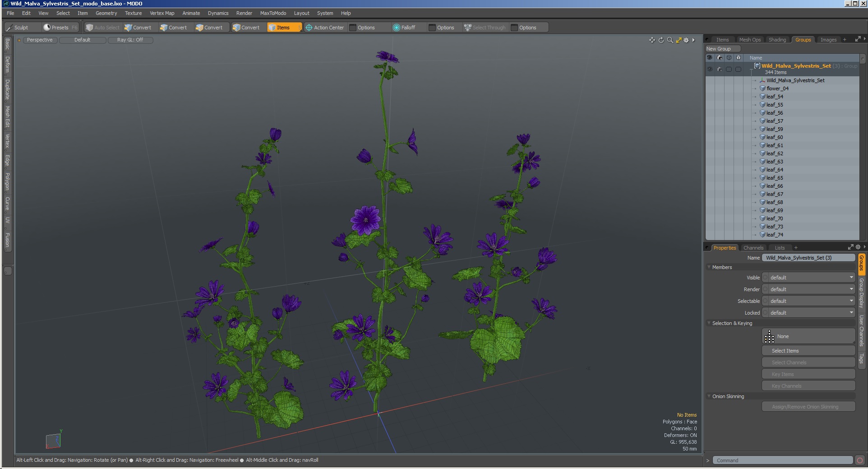868x469 pixels.
Task: Collapse the Selection & Keying section
Action: pos(709,323)
